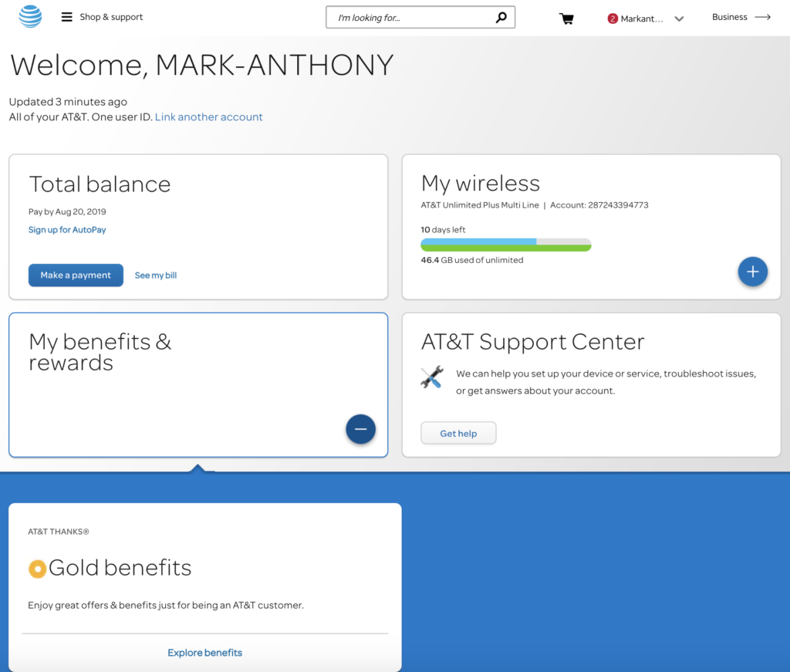Click the 'AT&T Support Center' heading

click(532, 342)
